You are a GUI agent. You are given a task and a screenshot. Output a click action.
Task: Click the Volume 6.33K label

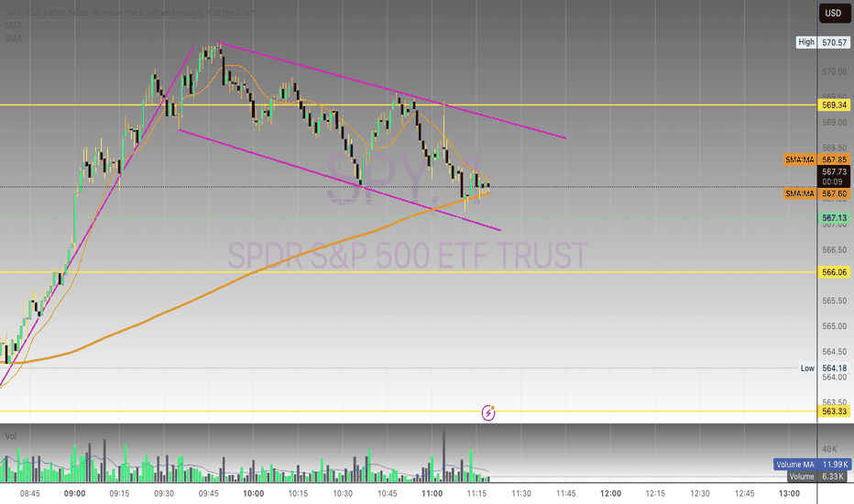pyautogui.click(x=817, y=477)
